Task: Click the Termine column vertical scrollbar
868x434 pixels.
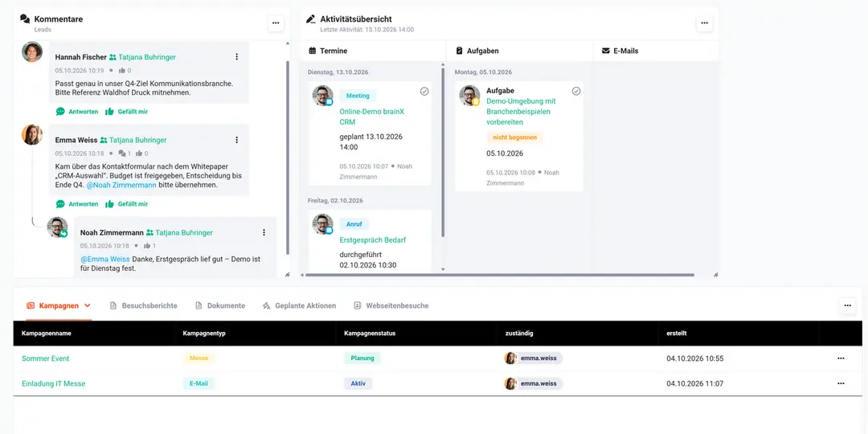Action: pyautogui.click(x=442, y=150)
